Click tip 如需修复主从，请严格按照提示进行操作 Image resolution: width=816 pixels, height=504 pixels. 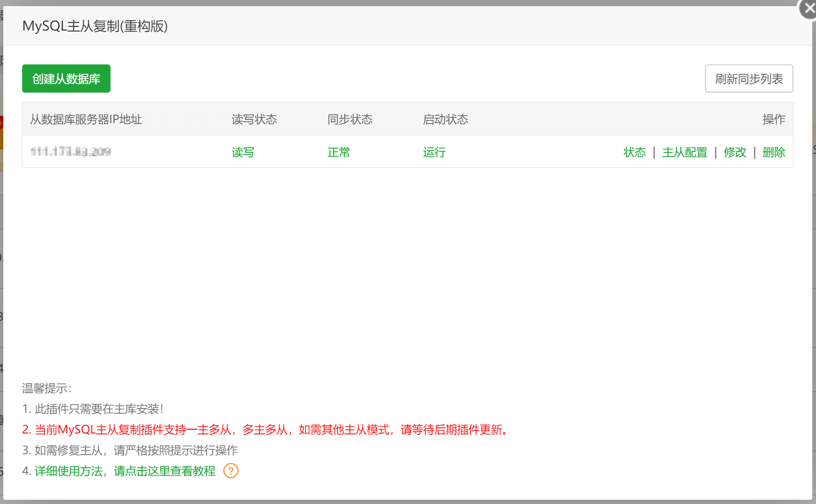point(130,450)
